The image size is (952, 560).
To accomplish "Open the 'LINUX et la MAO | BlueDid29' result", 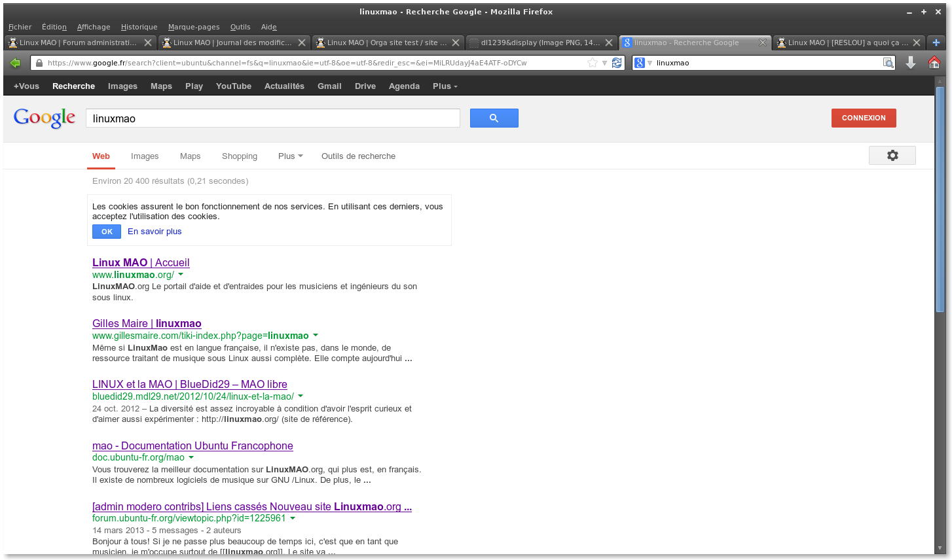I will point(190,384).
